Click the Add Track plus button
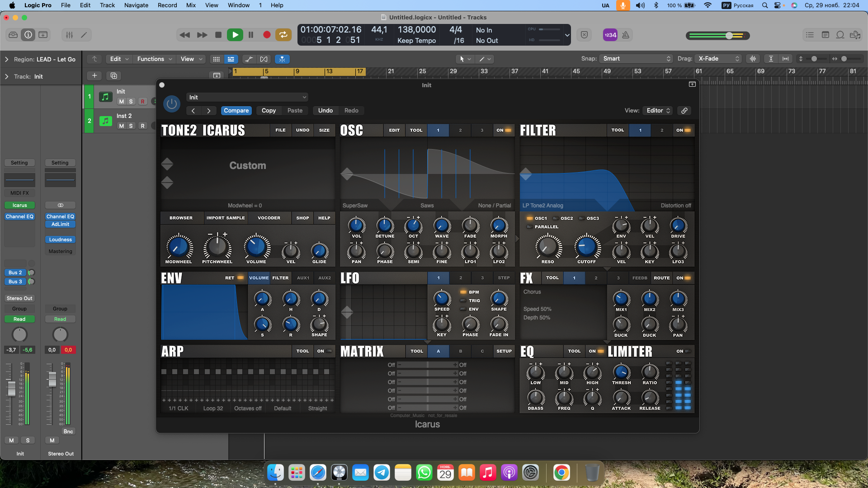This screenshot has width=868, height=488. tap(94, 75)
